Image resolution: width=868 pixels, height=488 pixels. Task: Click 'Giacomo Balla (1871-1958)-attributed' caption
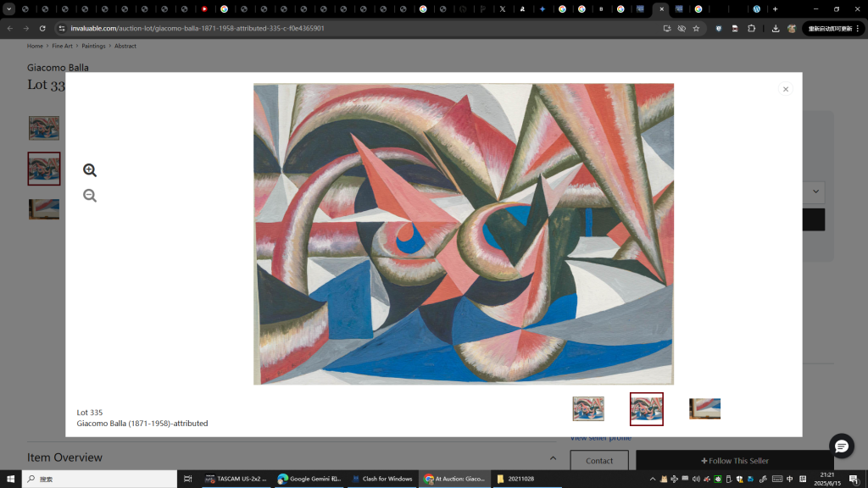142,424
